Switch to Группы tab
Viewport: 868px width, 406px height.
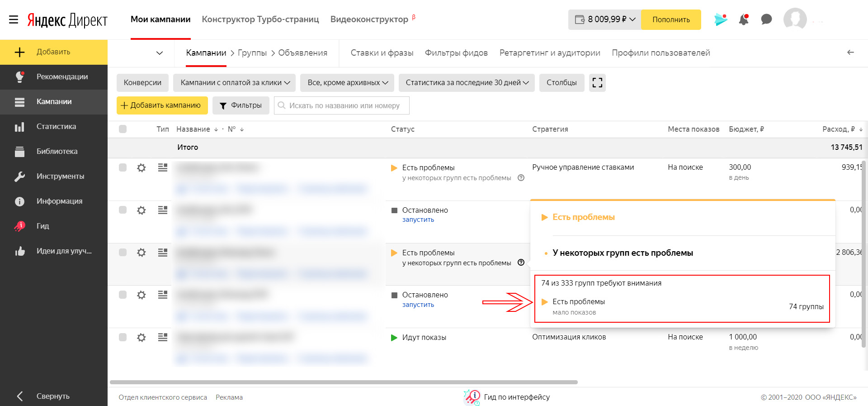click(x=252, y=53)
